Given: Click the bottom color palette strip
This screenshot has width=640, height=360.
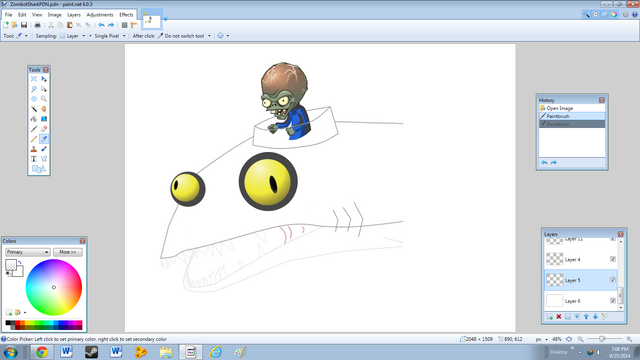Looking at the screenshot, I should (x=44, y=325).
